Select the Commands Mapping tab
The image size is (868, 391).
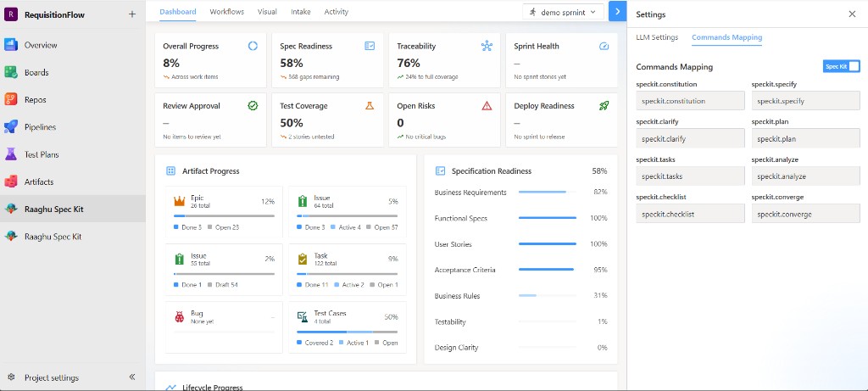pos(726,37)
